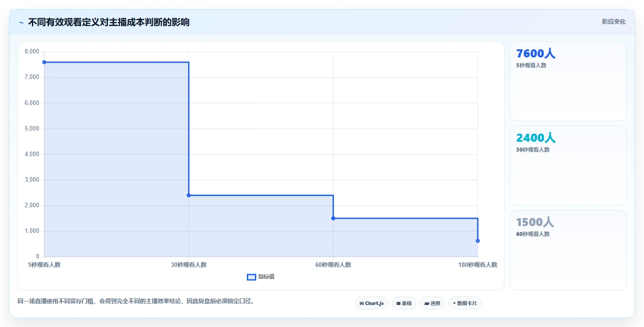644x327 pixels.
Task: Open the 2400人 stat card
Action: (x=568, y=166)
